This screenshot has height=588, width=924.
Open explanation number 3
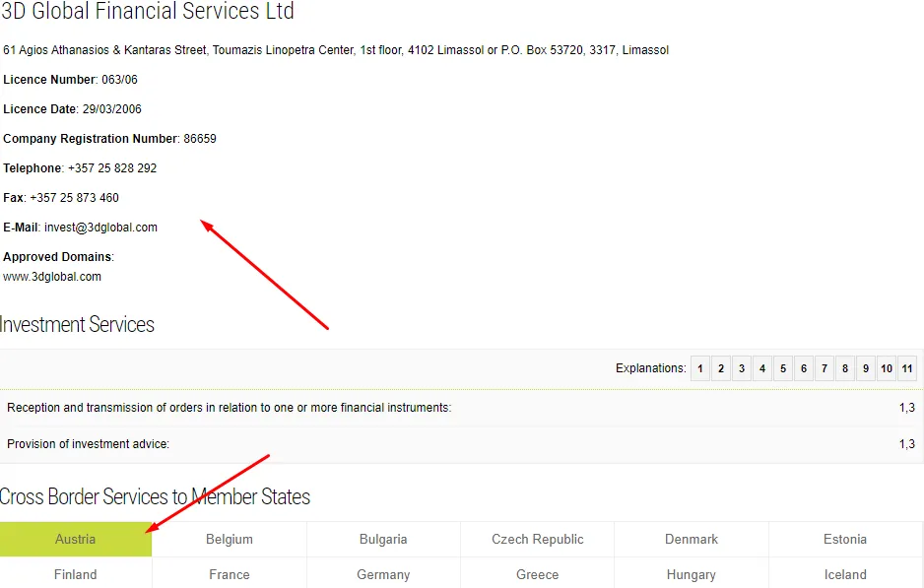click(742, 368)
